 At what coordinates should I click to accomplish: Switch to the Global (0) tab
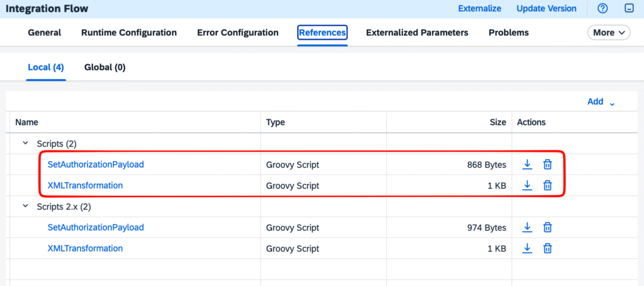[x=104, y=67]
